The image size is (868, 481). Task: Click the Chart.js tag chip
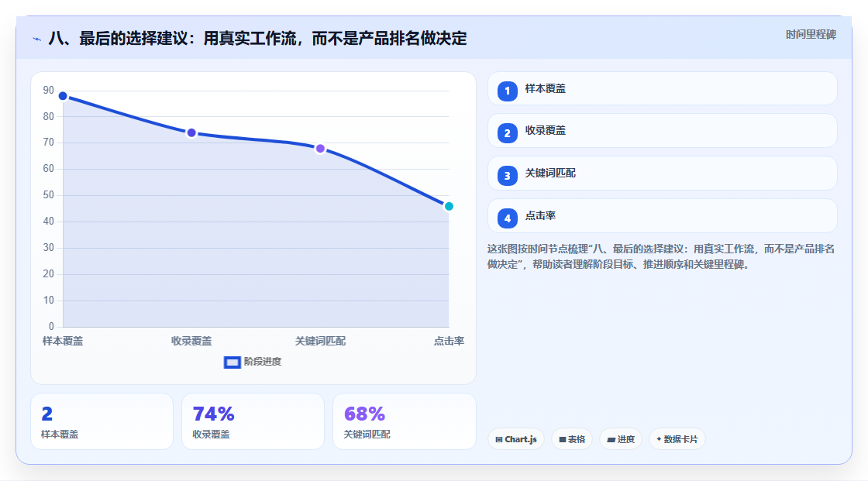516,439
